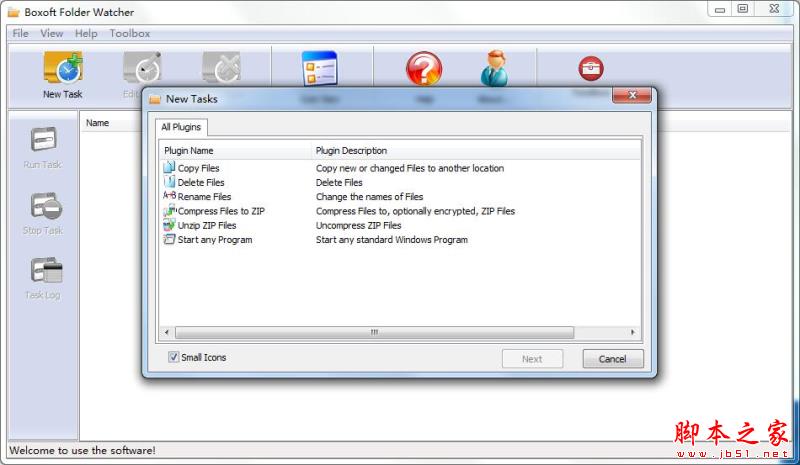Click the Name column header in main window
The height and width of the screenshot is (465, 800).
[x=97, y=123]
